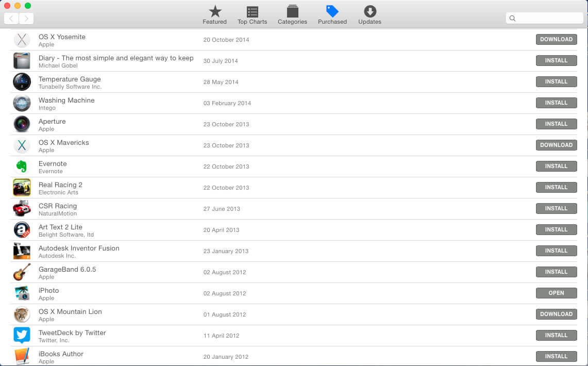Screen dimensions: 588x366
Task: Install Aperture
Action: pos(556,124)
